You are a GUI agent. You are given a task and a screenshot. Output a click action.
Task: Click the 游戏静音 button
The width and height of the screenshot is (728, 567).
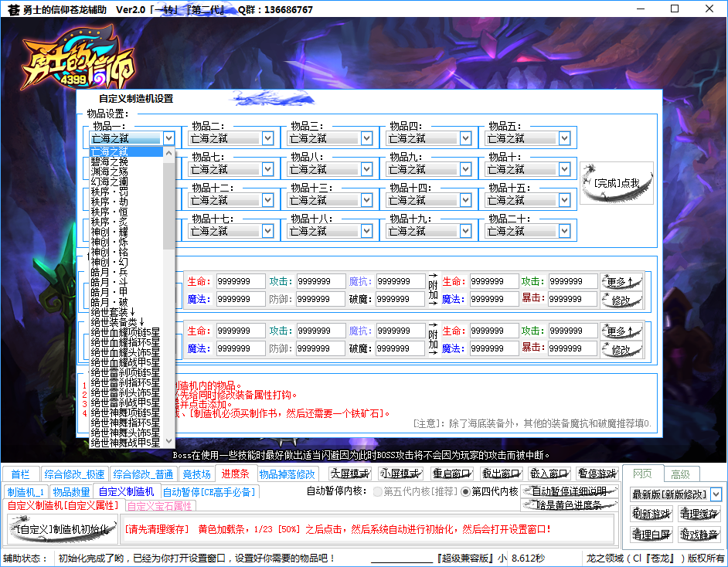tap(699, 535)
